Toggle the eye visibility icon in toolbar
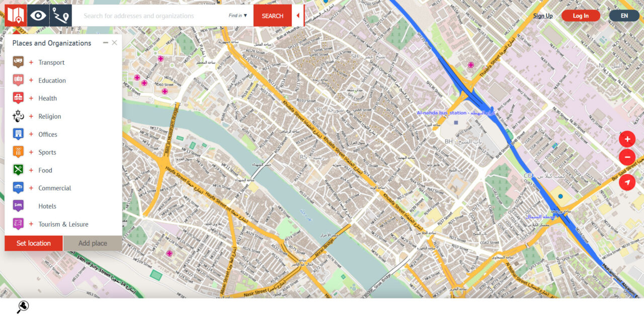Screen dimensions: 644x316 click(38, 16)
